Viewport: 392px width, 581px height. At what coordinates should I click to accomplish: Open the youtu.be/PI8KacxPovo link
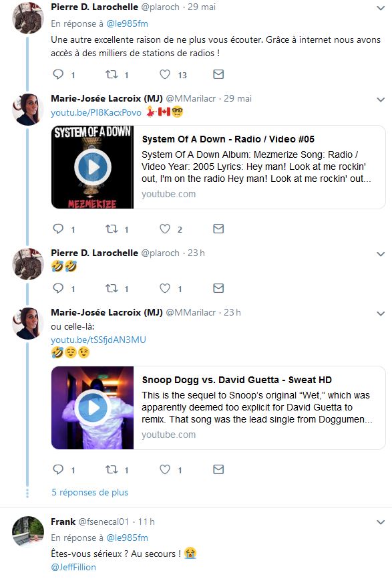click(96, 112)
